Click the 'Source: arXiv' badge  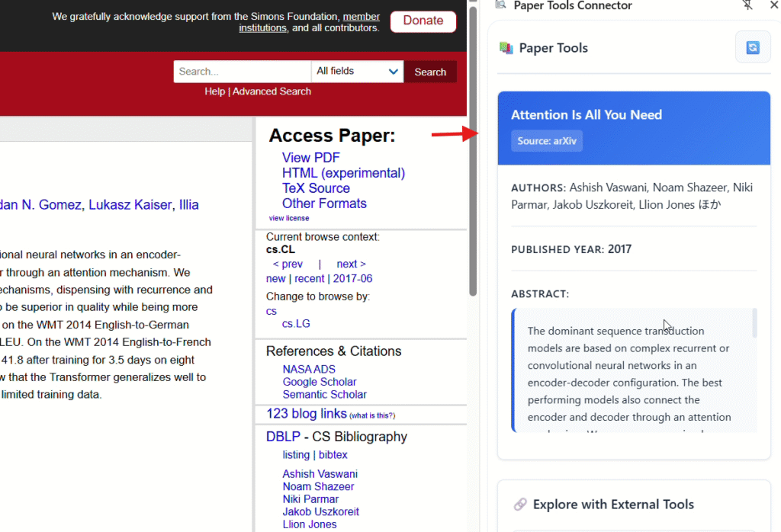click(546, 141)
